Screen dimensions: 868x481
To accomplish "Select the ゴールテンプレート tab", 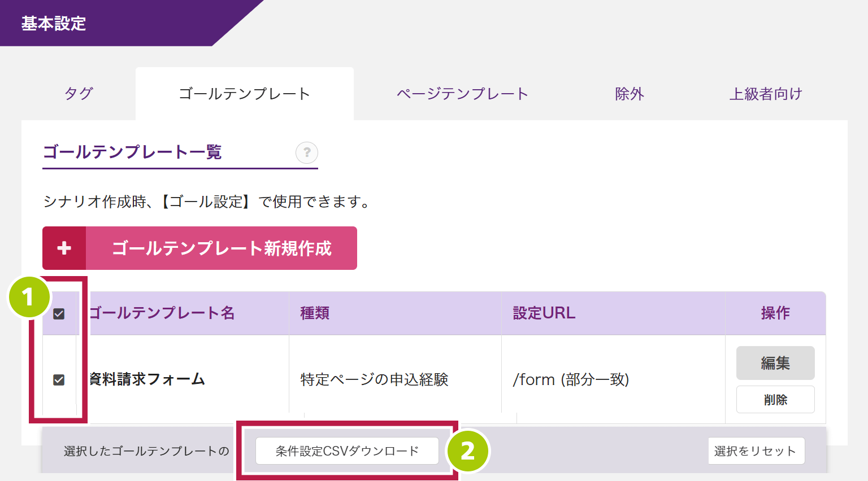I will point(244,94).
